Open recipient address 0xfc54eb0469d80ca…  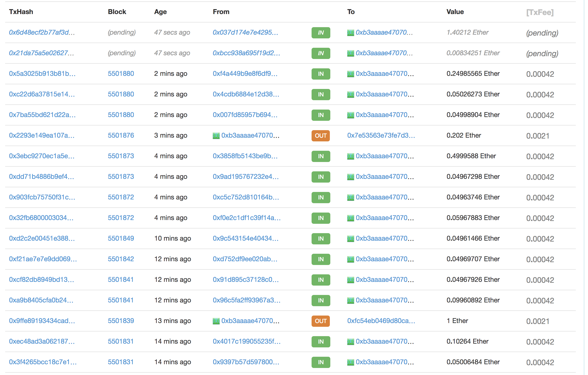tap(381, 321)
